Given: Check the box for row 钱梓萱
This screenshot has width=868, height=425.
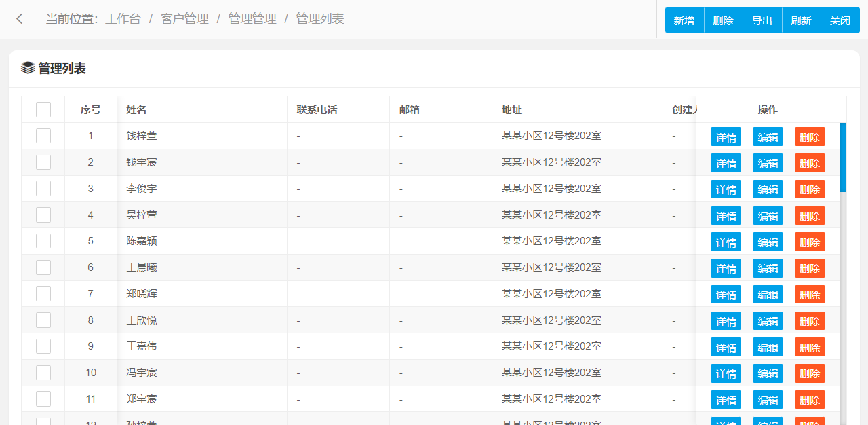Looking at the screenshot, I should (43, 136).
